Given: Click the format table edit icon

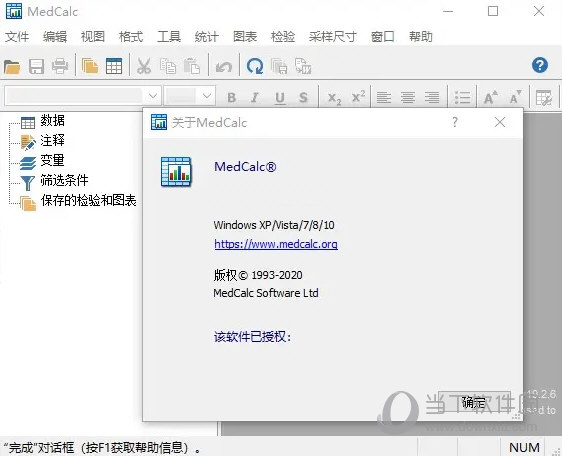Looking at the screenshot, I should tap(544, 98).
